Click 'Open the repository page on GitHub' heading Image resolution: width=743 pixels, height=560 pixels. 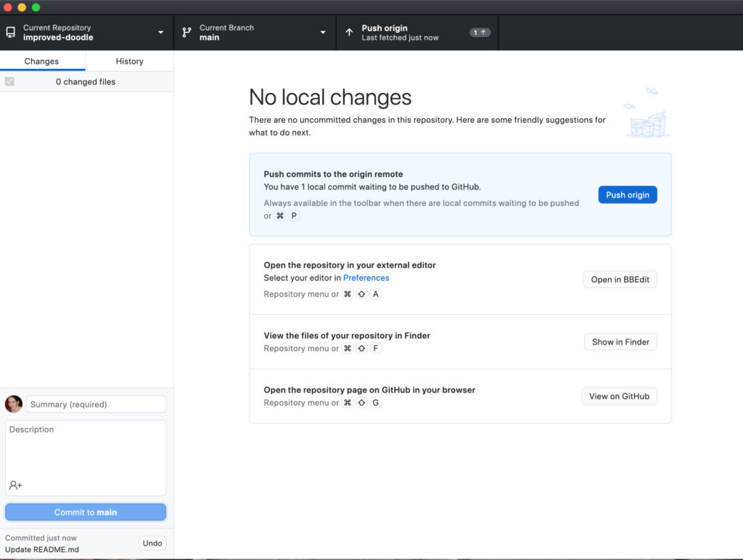(x=369, y=390)
